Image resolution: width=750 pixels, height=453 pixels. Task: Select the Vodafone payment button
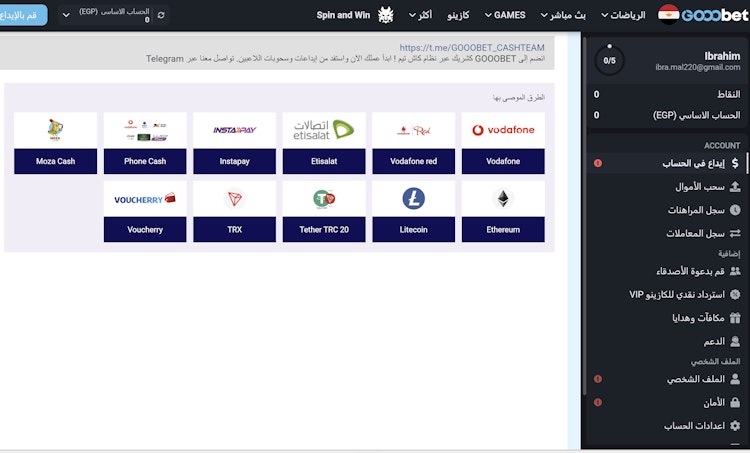tap(503, 161)
